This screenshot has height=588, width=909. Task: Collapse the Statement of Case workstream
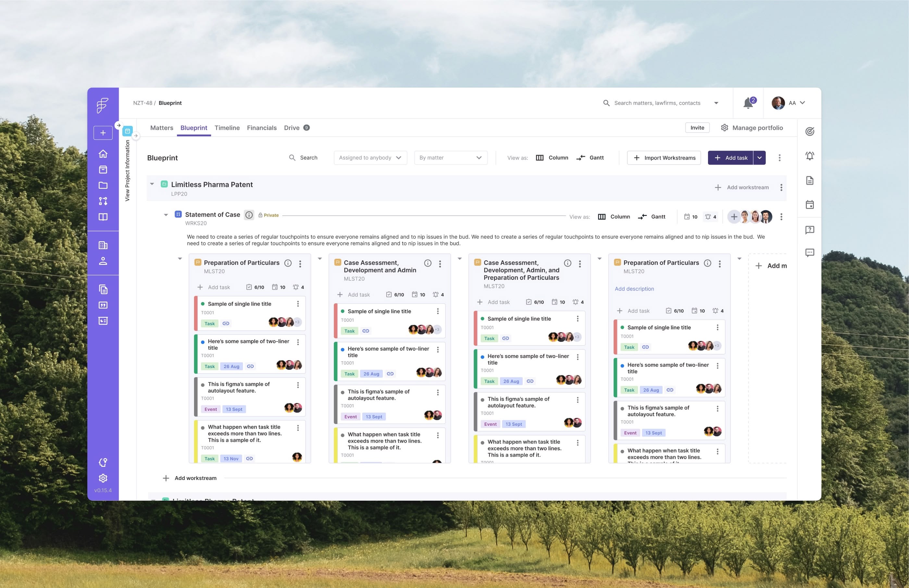pyautogui.click(x=166, y=215)
